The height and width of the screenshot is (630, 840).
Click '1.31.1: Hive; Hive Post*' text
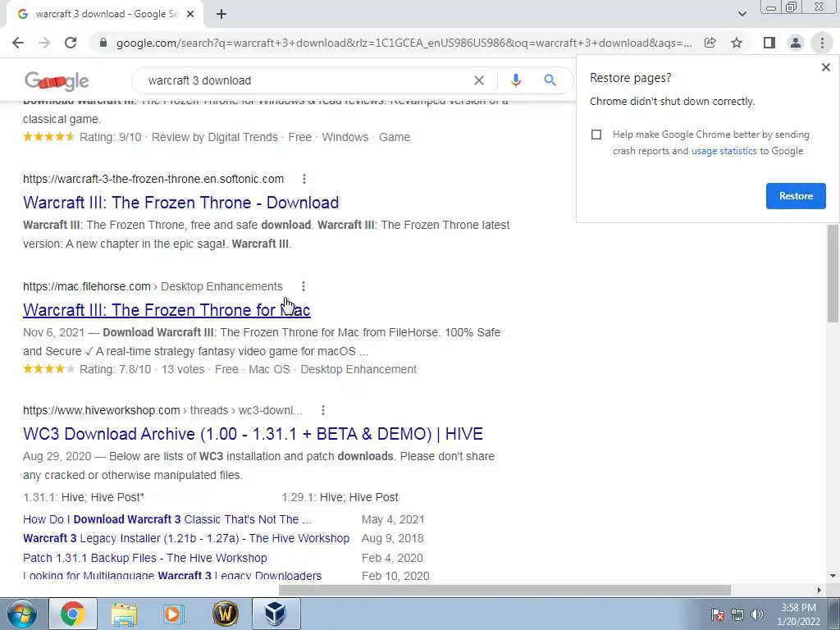click(x=84, y=497)
